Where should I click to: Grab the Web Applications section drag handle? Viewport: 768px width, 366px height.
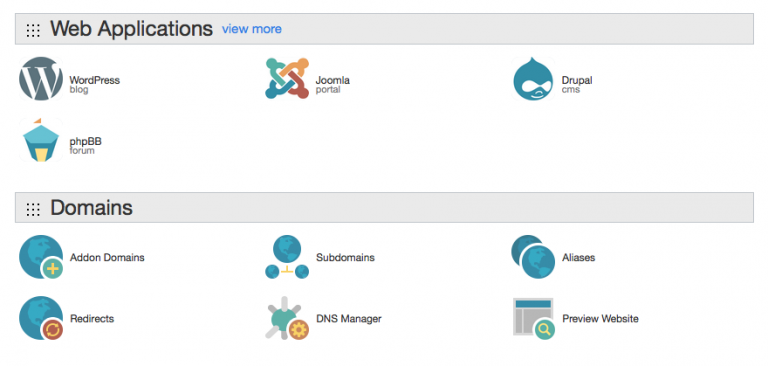point(33,30)
